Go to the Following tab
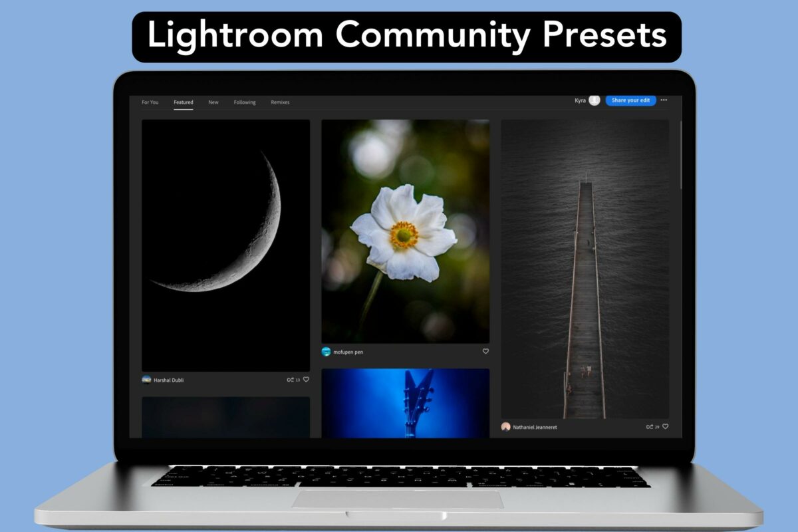This screenshot has width=798, height=532. click(x=245, y=102)
